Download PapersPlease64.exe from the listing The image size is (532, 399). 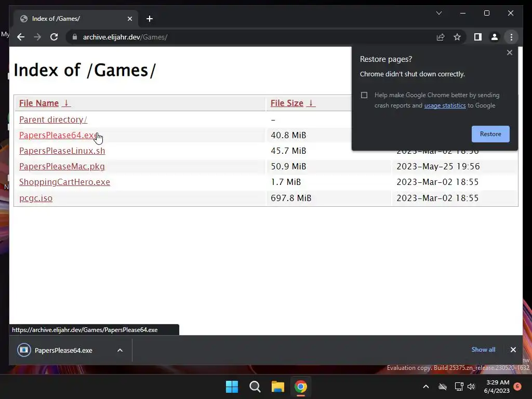click(x=58, y=136)
